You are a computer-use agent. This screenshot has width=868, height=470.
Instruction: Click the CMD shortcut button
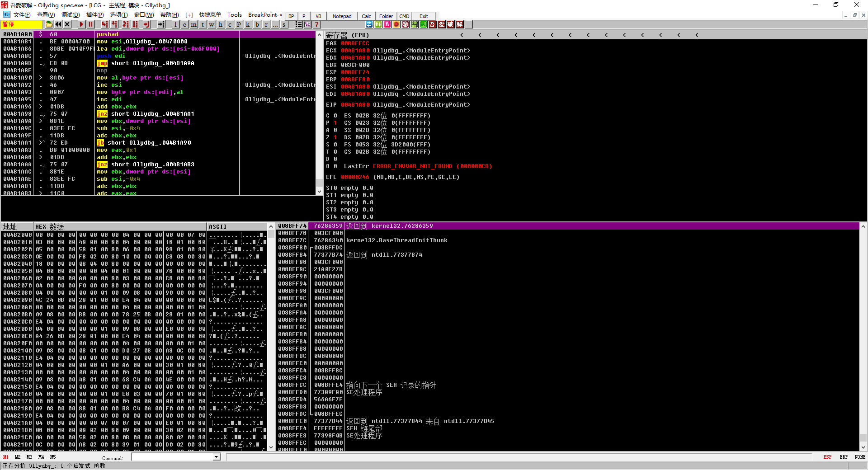click(404, 16)
